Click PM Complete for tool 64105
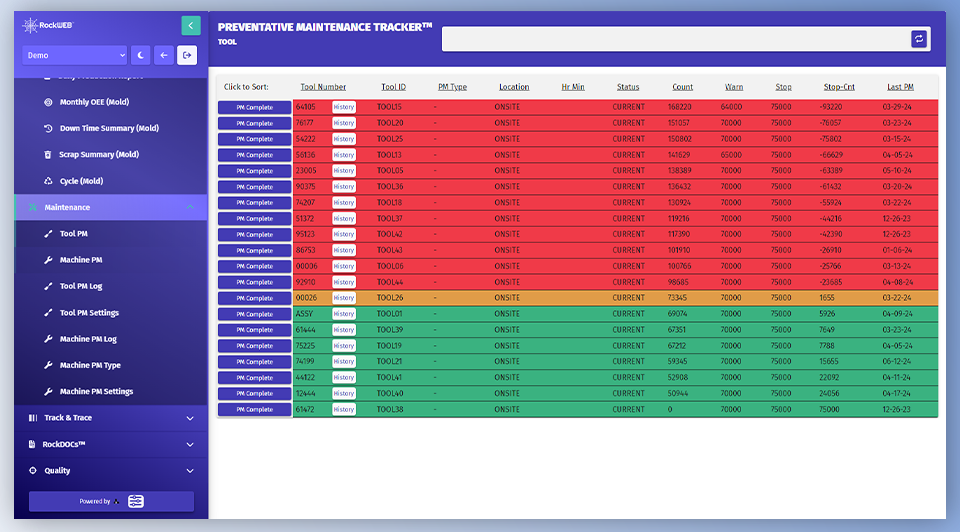Image resolution: width=960 pixels, height=532 pixels. click(x=255, y=107)
